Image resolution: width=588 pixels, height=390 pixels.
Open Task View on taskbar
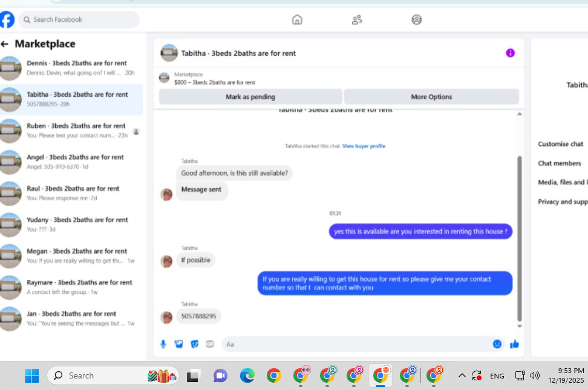point(193,375)
